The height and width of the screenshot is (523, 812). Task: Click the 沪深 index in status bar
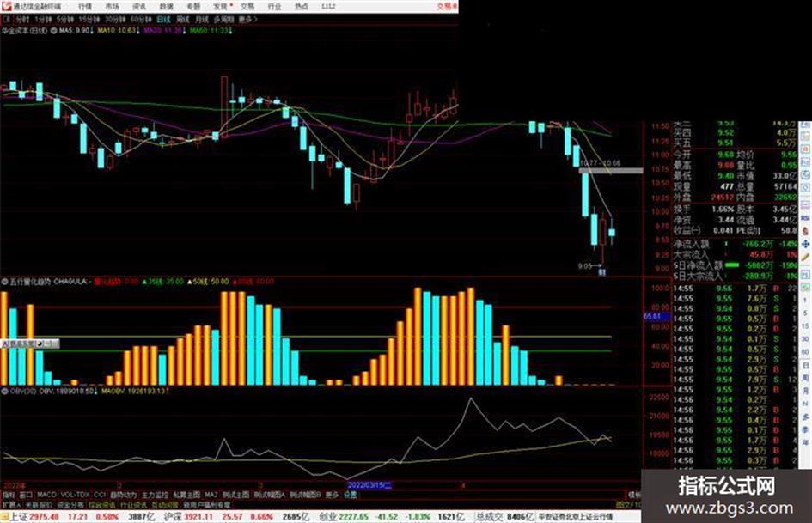pos(173,517)
